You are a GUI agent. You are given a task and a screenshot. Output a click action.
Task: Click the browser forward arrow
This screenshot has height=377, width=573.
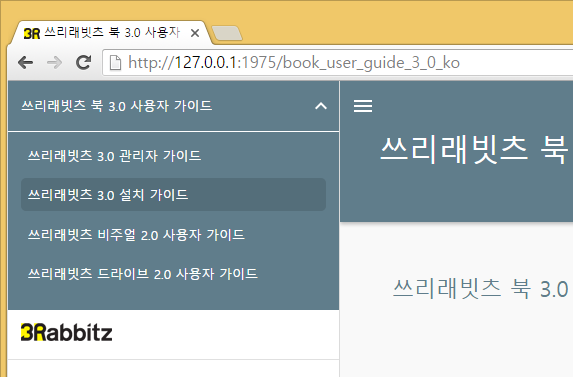point(54,62)
